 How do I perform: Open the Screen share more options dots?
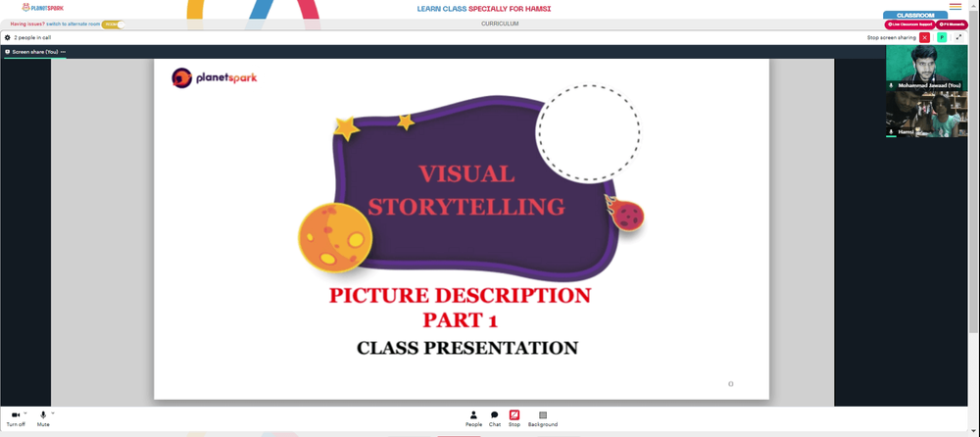coord(63,52)
